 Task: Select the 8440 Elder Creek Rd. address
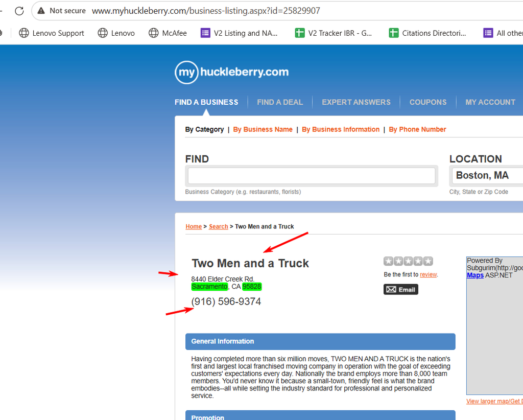223,279
